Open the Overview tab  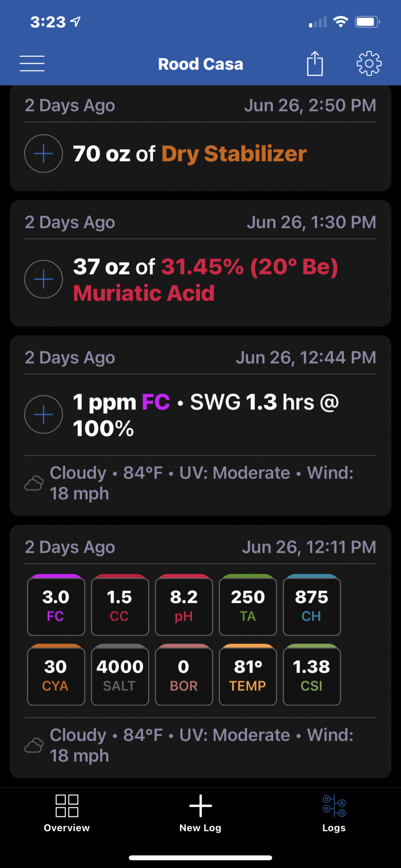tap(67, 813)
